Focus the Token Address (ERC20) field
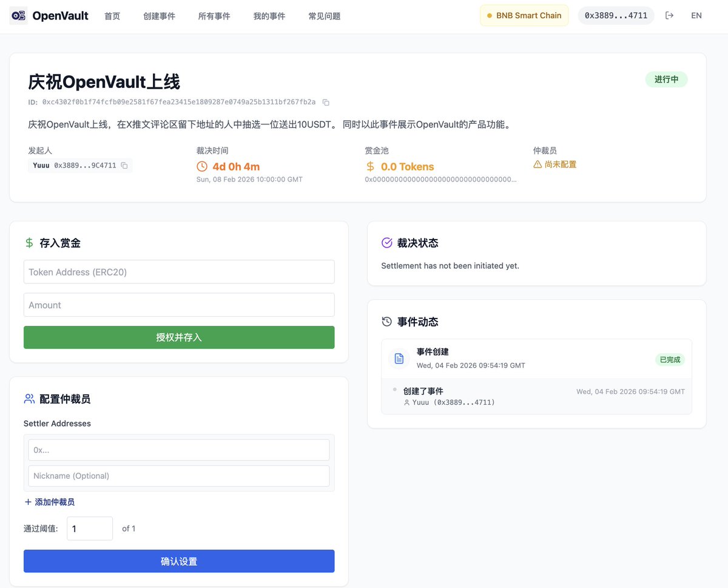The height and width of the screenshot is (588, 728). (x=179, y=272)
